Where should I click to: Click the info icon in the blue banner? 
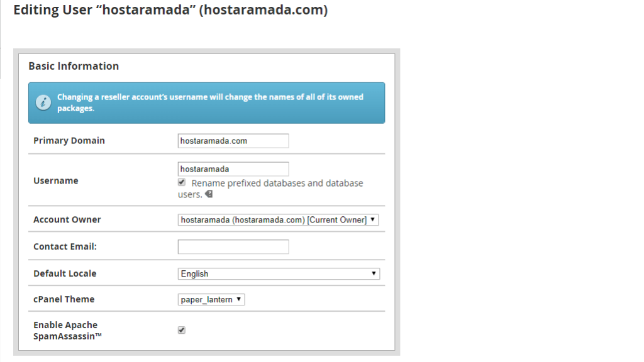click(43, 102)
